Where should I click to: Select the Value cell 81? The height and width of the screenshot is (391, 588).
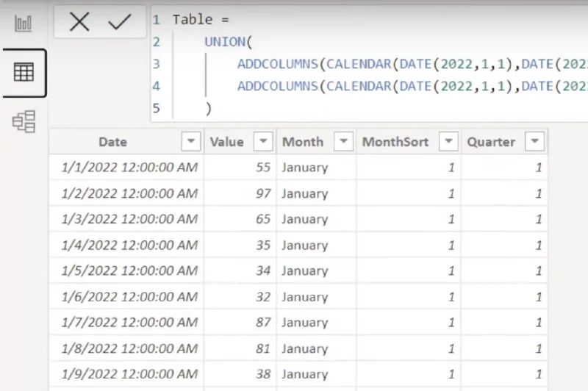coord(240,348)
